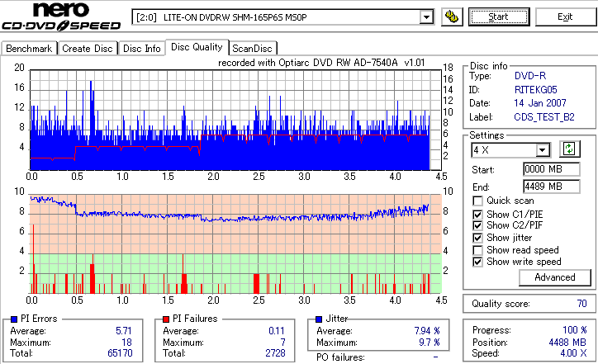Click the Nero CD-DVD Speed logo
Screen dimensions: 598x364
(x=61, y=16)
